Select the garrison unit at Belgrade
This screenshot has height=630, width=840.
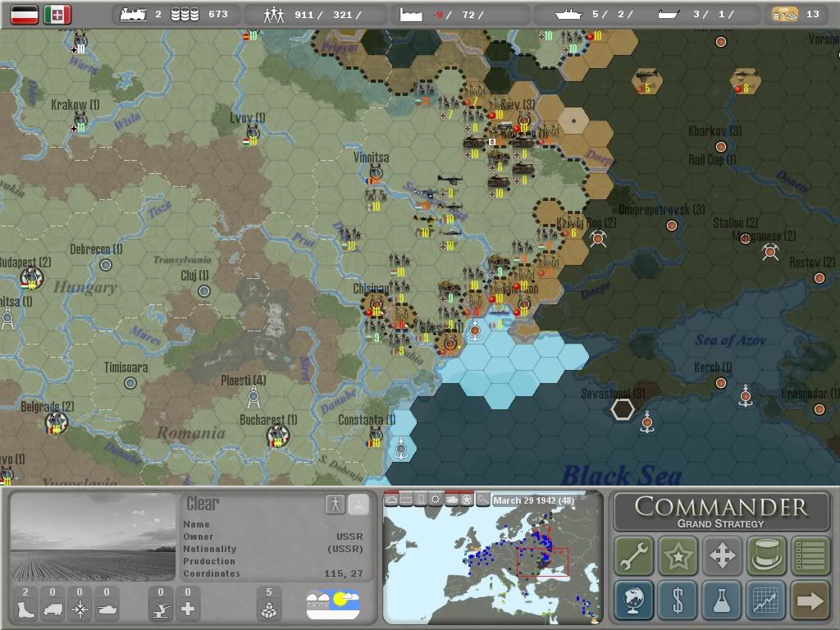point(56,422)
